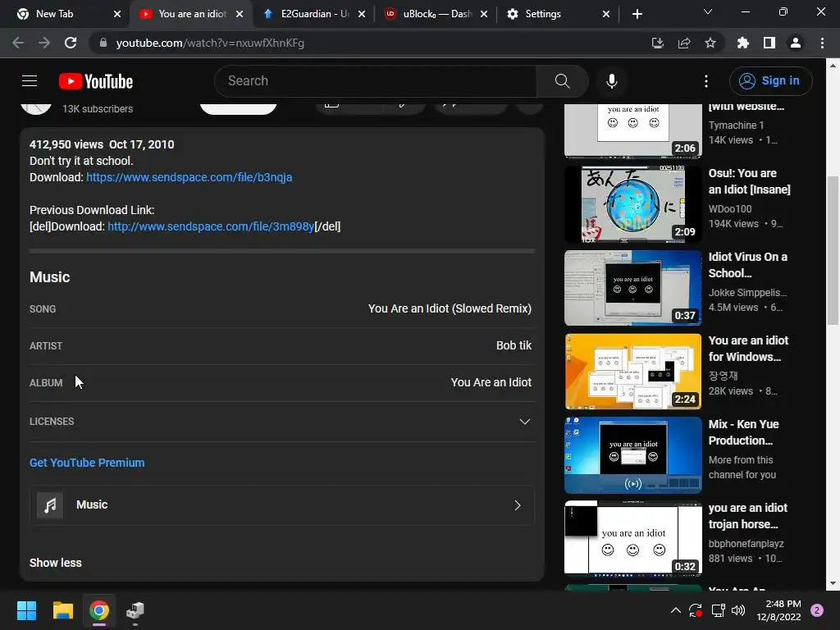Screen dimensions: 840x630
Task: Focus the YouTube Search field
Action: tap(375, 81)
